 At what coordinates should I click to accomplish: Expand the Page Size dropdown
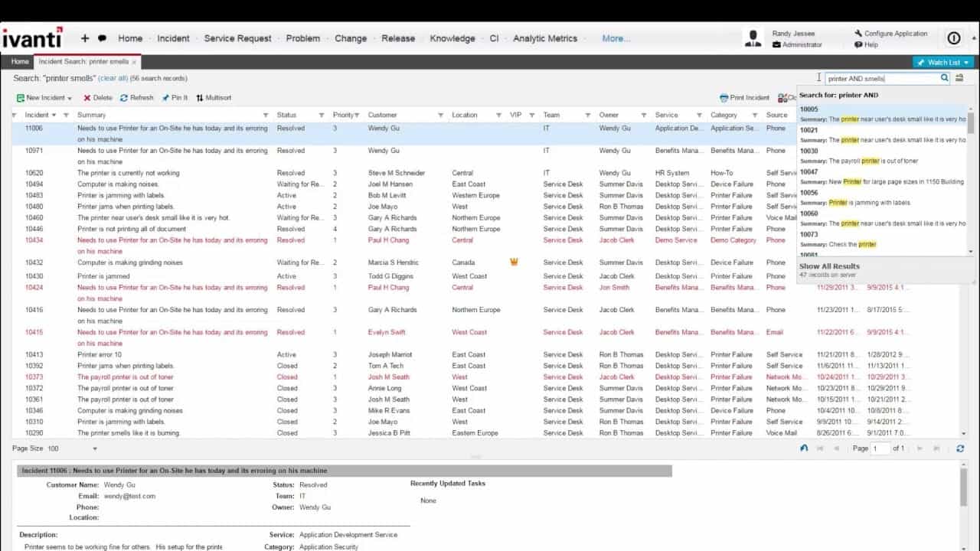(93, 449)
